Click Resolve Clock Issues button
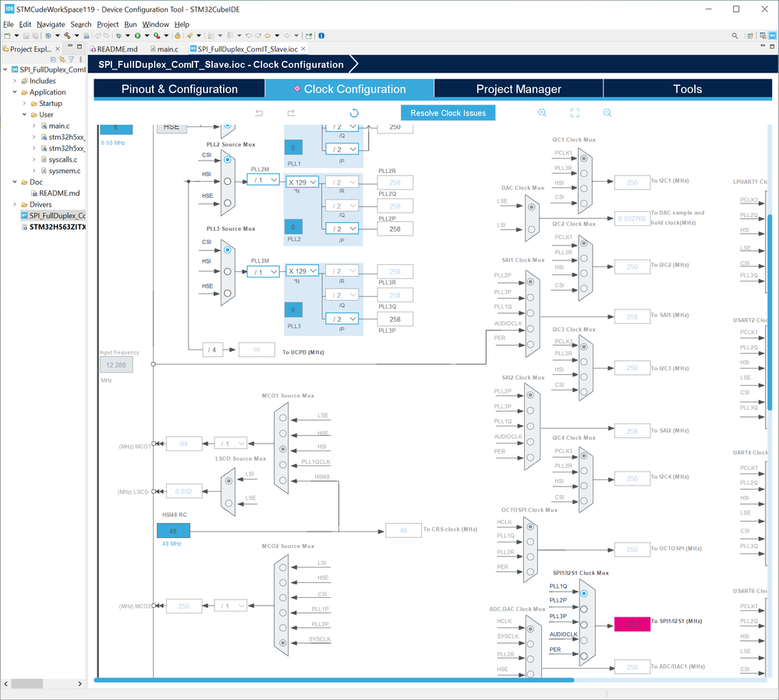Screen dimensions: 779x700 448,113
